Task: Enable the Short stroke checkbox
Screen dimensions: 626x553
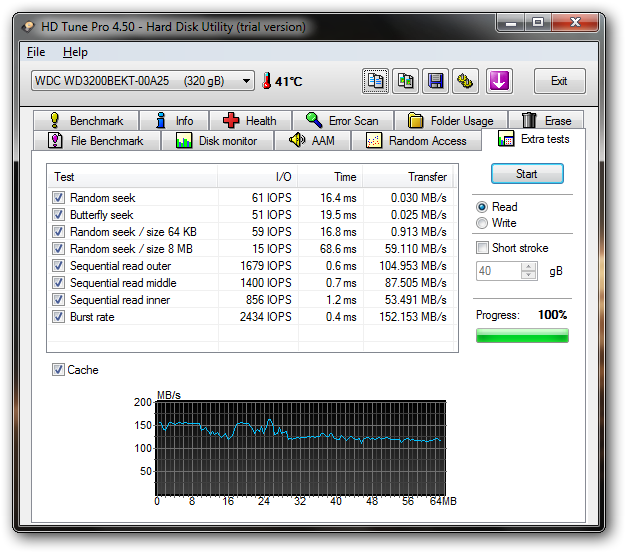Action: (482, 248)
